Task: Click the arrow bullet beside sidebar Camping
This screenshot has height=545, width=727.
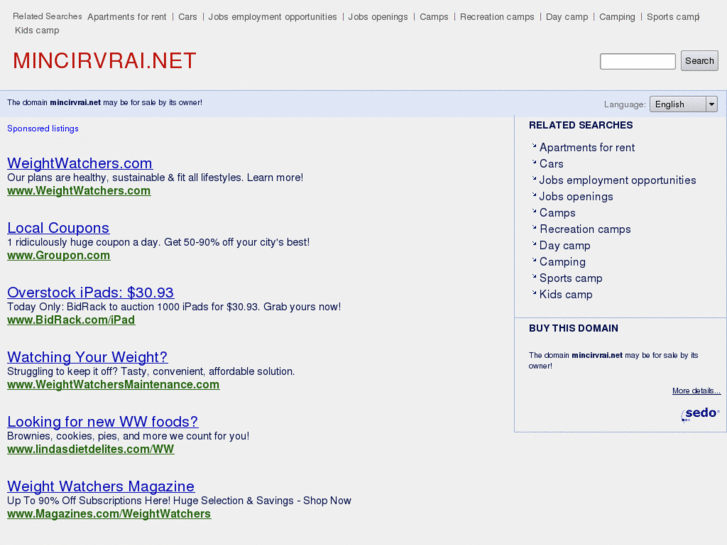Action: coord(534,260)
